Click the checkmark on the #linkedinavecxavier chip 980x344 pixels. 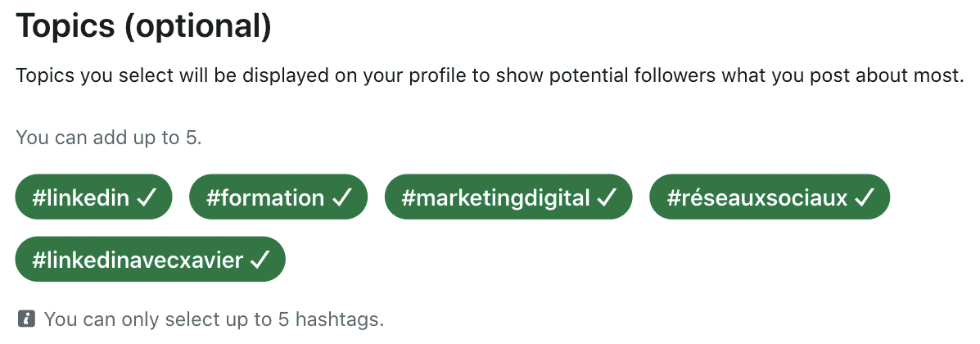coord(259,260)
